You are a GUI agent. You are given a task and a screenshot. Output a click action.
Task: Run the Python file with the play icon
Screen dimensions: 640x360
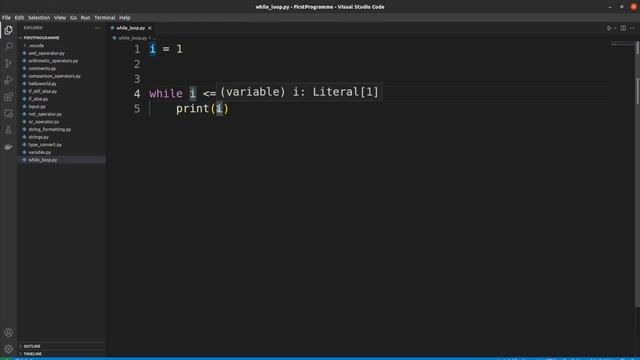point(609,28)
